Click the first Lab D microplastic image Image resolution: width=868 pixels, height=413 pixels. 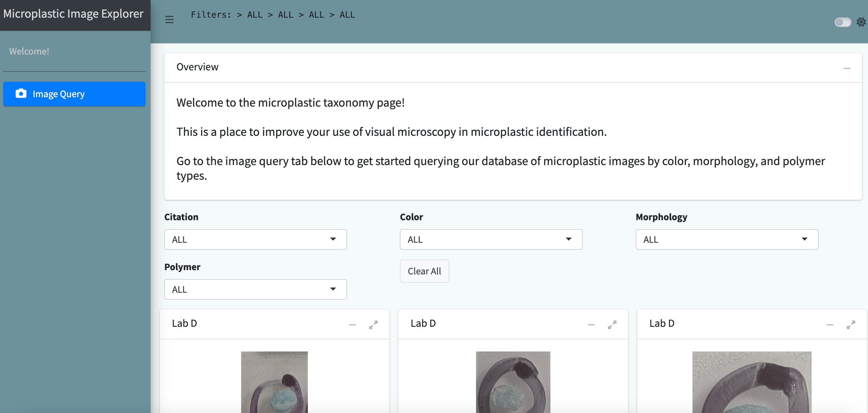click(x=274, y=382)
